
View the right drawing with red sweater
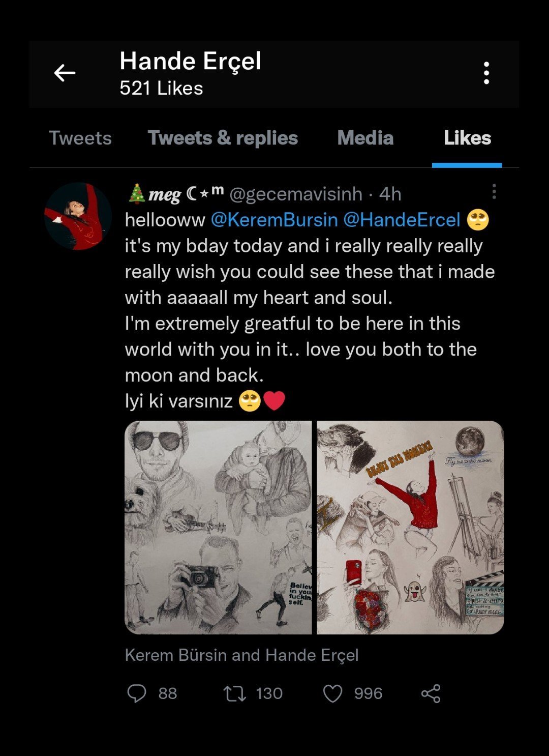tap(410, 528)
